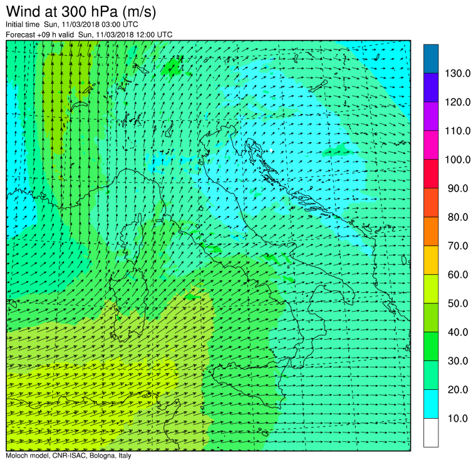
Task: Click the 'Forecast +09 h valid' line
Action: 89,34
